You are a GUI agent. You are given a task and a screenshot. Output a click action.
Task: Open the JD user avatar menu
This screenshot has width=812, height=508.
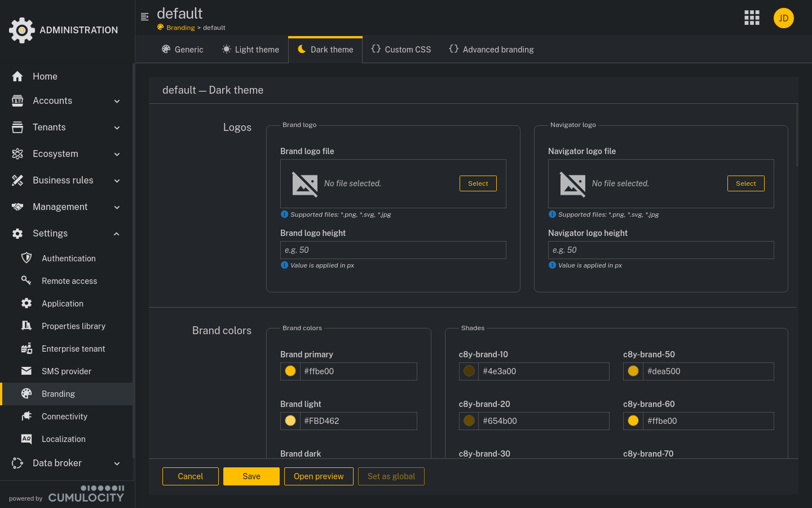point(783,17)
